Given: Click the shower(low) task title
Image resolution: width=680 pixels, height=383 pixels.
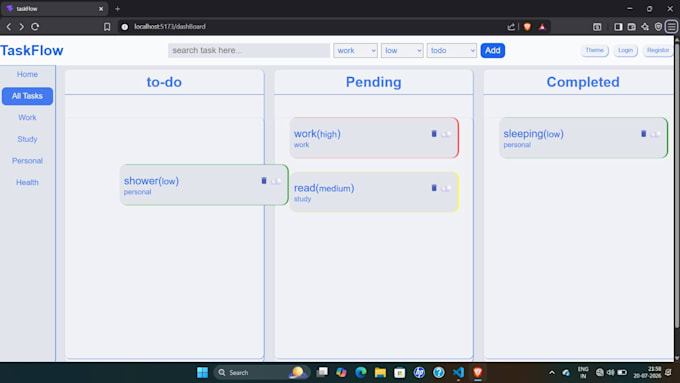Looking at the screenshot, I should pos(151,181).
